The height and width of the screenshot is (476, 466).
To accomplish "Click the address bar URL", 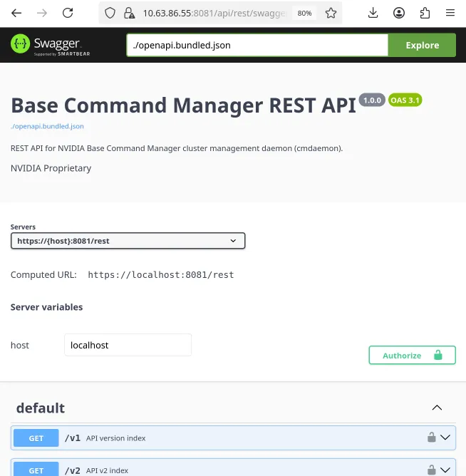I will pyautogui.click(x=214, y=13).
